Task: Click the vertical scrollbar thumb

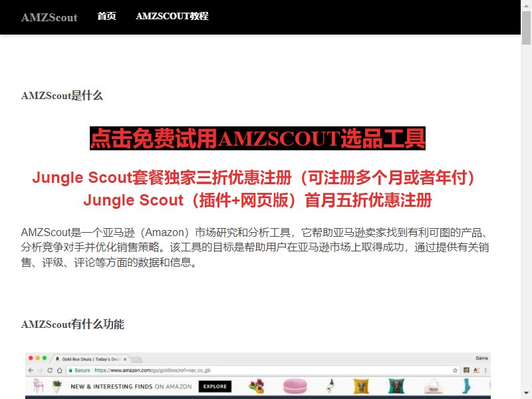Action: (x=526, y=27)
